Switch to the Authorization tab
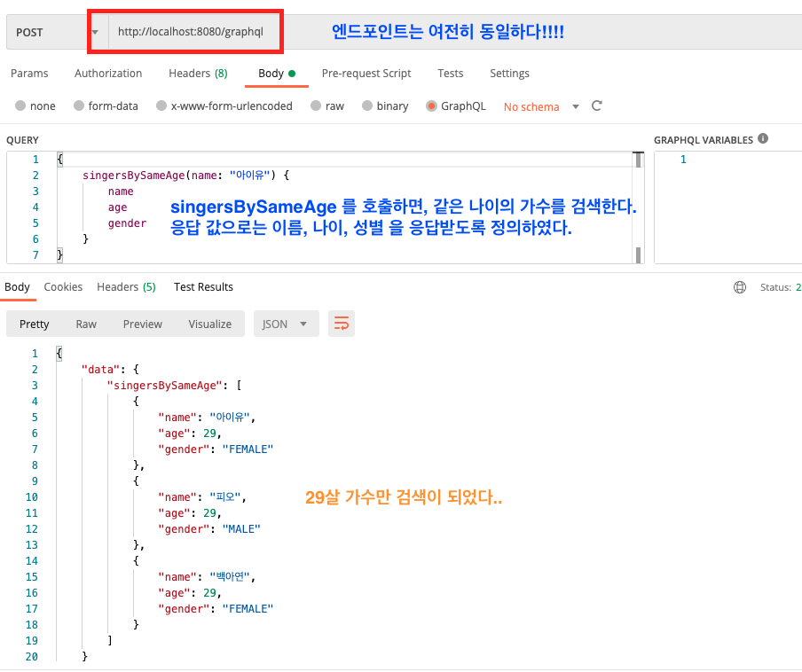 tap(108, 74)
